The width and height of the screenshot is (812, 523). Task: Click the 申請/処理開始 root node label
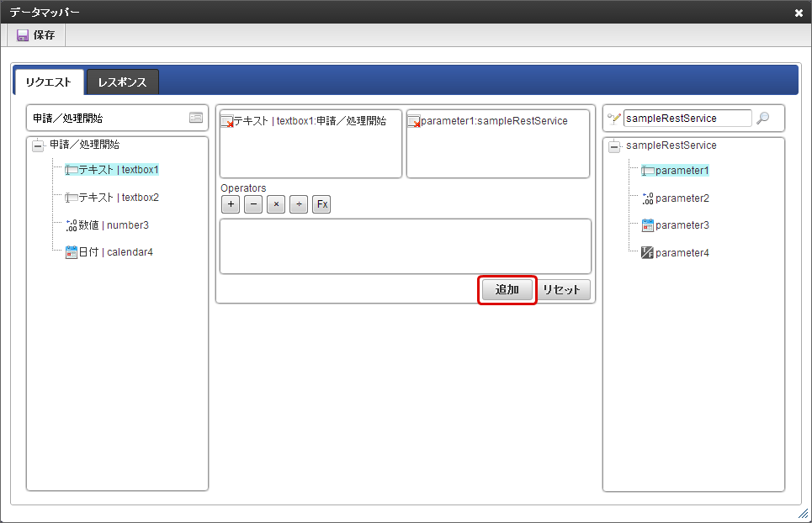pos(85,145)
